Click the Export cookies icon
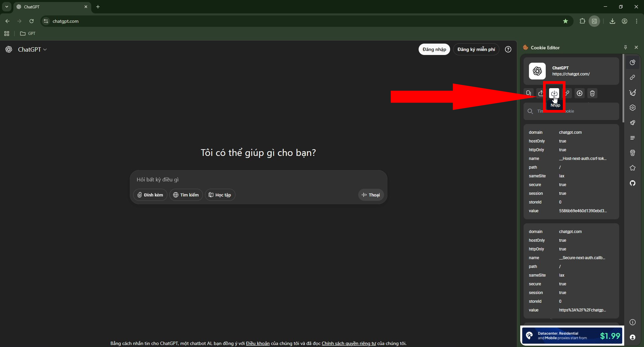Viewport: 644px width, 347px height. [x=541, y=93]
